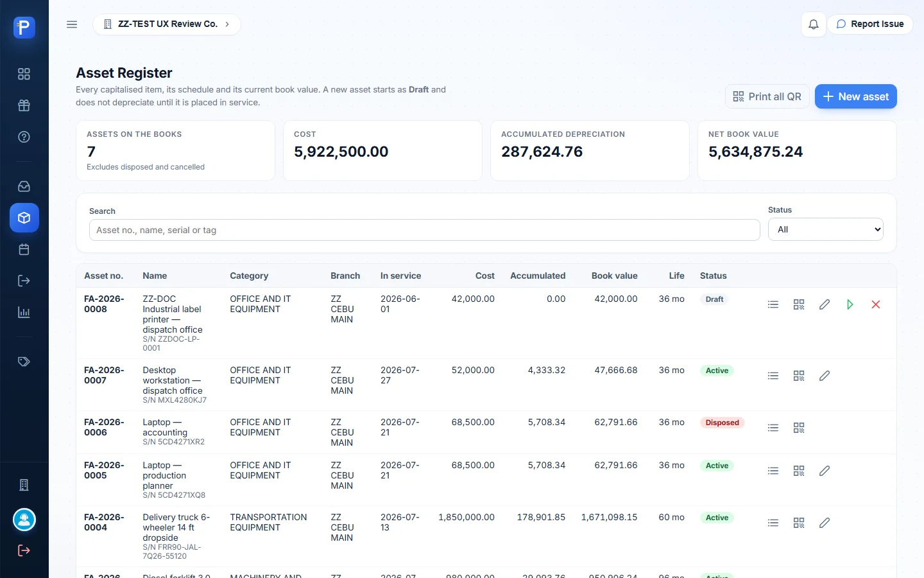Open the gift icon in sidebar
The height and width of the screenshot is (578, 924).
tap(24, 105)
